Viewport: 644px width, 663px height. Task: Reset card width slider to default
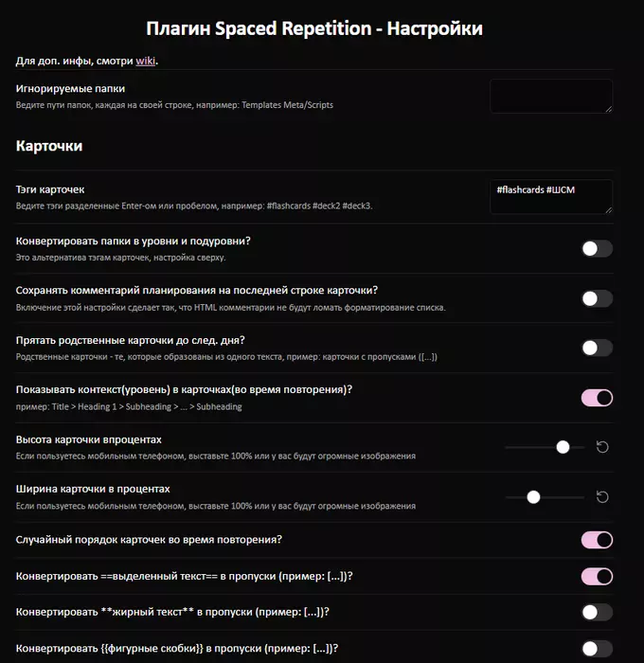pos(602,496)
